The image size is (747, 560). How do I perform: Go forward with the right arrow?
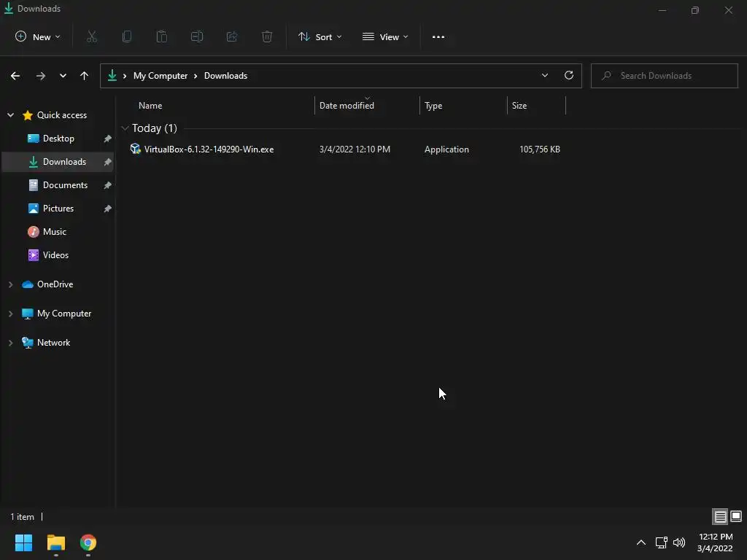click(x=41, y=76)
